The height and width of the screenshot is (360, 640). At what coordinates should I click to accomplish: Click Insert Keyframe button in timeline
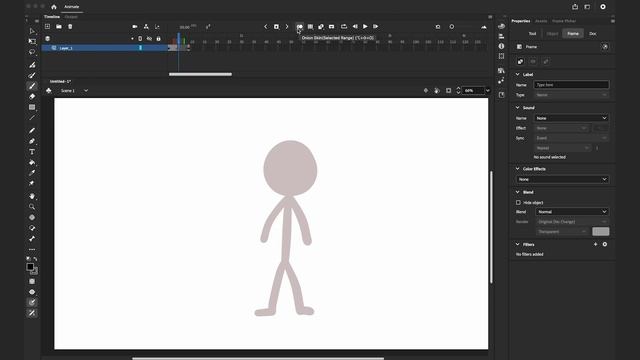point(276,27)
